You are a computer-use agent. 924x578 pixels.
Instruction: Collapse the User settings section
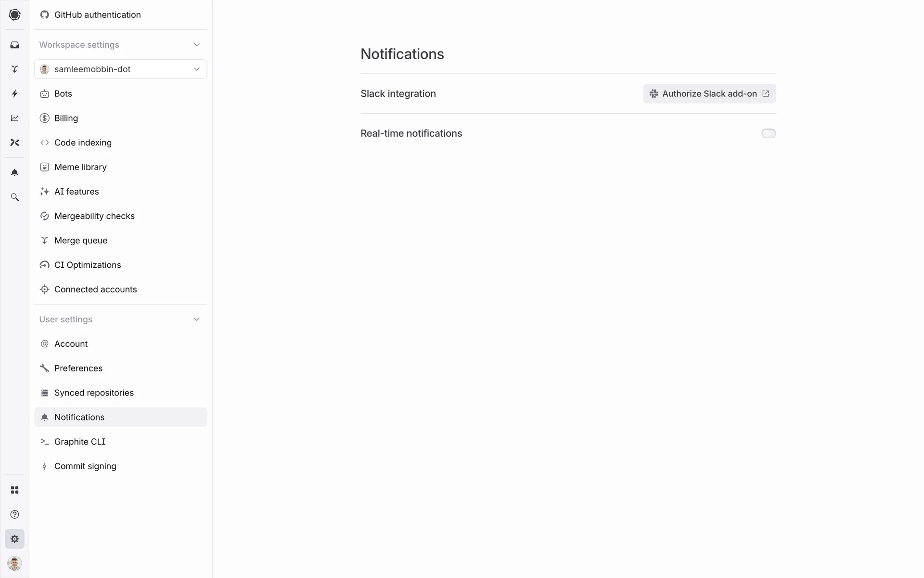coord(196,319)
